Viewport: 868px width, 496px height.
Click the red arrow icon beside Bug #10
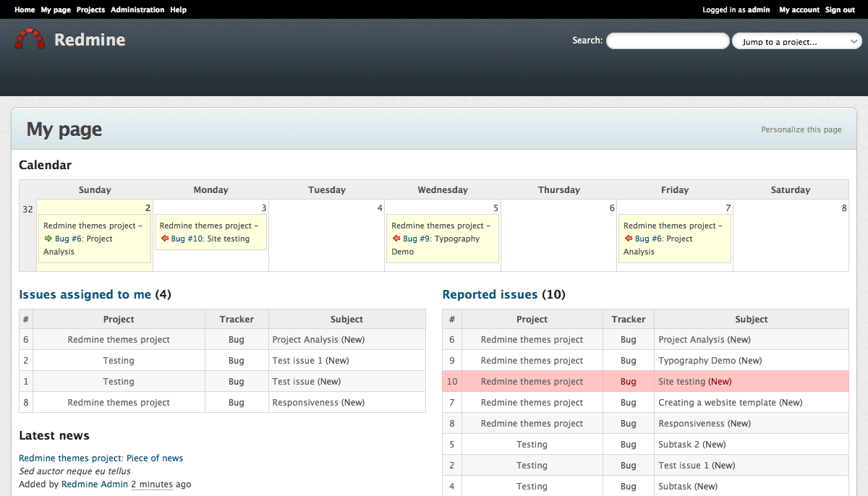click(164, 239)
